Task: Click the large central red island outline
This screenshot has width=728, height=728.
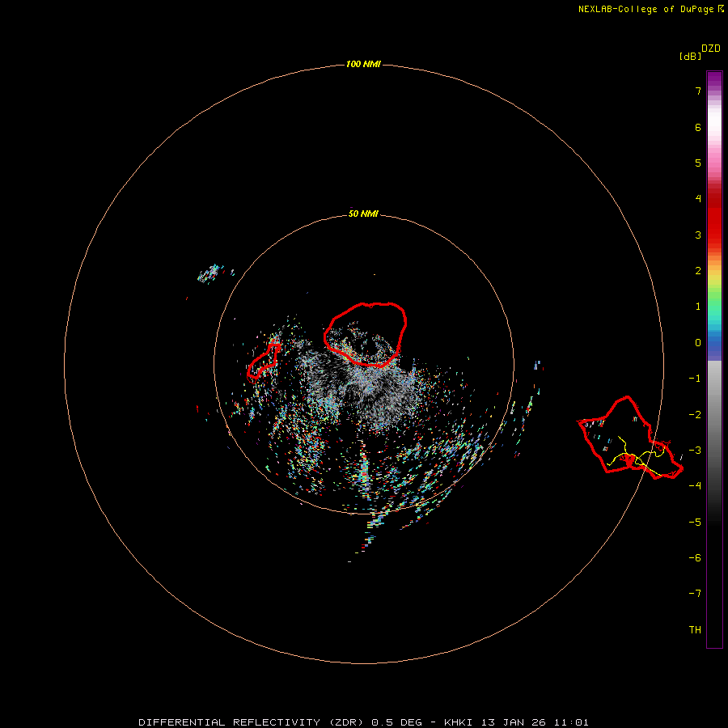Action: 365,335
